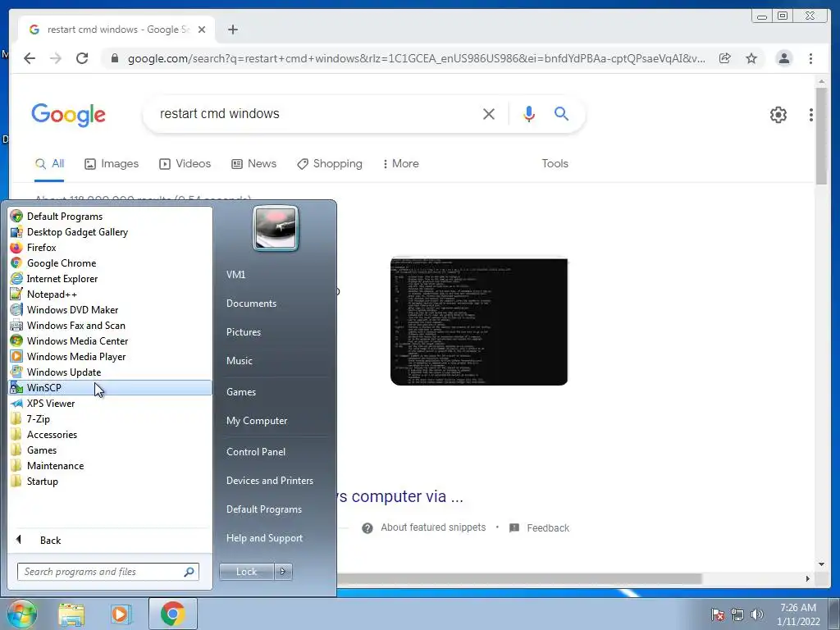This screenshot has width=840, height=630.
Task: Open Music from the Start menu
Action: point(239,361)
